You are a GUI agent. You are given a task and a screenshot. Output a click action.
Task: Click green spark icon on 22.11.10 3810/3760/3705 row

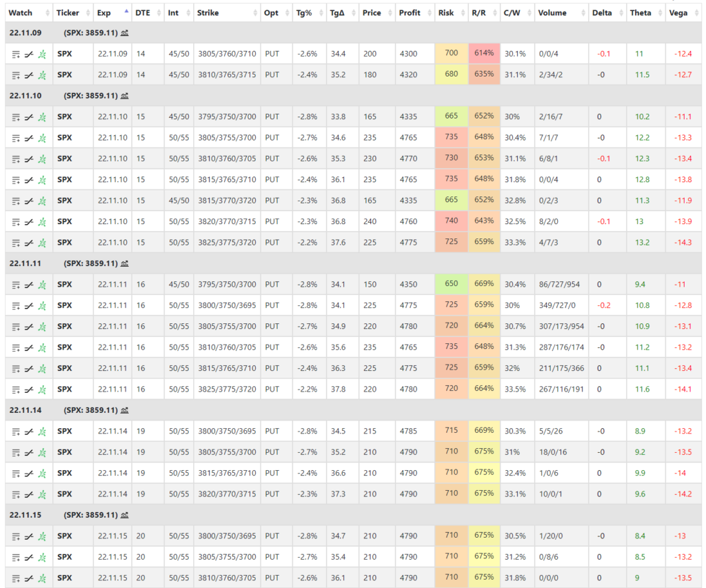coord(42,159)
